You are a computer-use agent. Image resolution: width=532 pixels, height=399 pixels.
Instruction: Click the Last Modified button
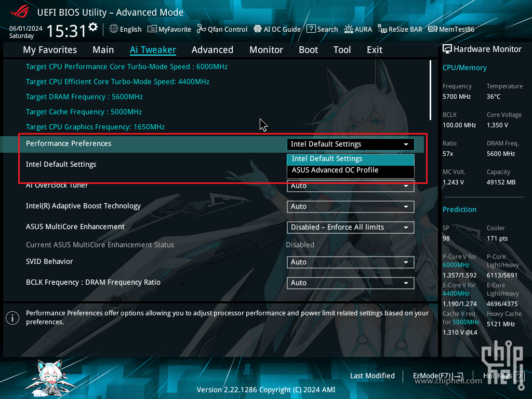372,376
